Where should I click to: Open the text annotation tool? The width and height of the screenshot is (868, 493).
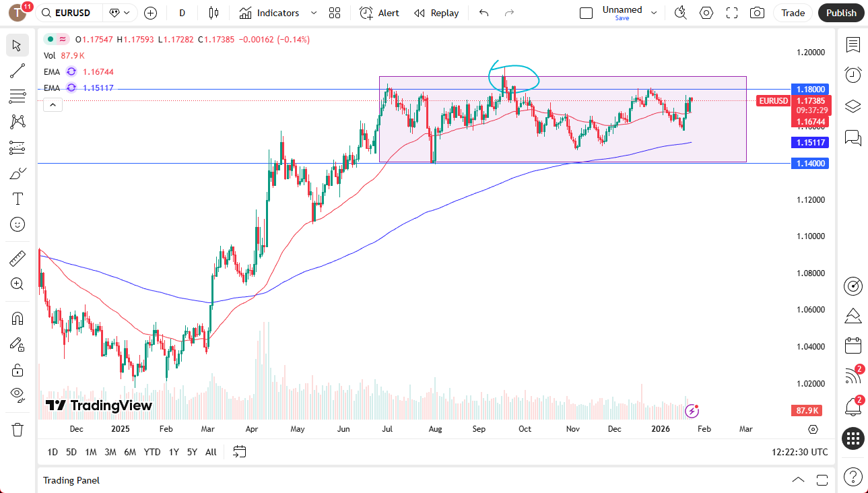click(x=18, y=198)
